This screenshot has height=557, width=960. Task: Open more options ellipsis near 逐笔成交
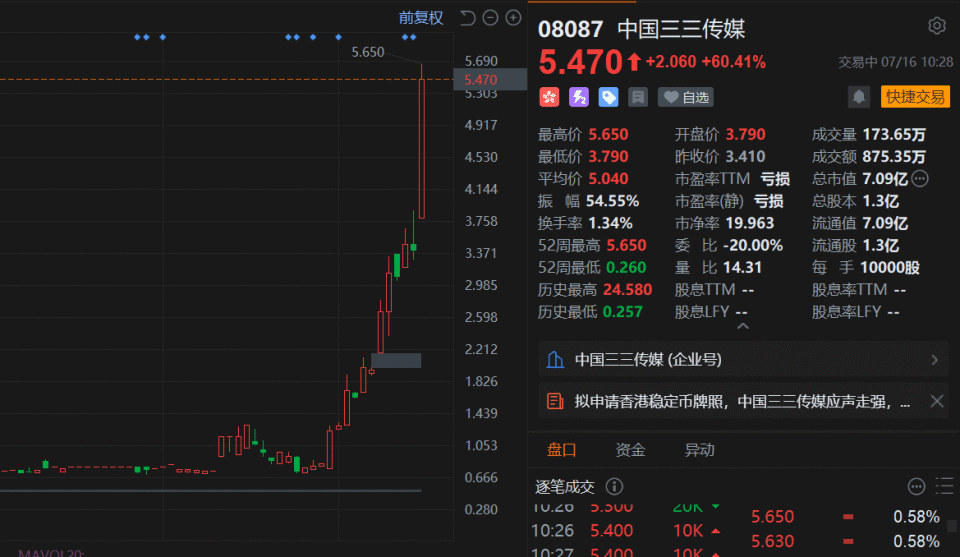(x=916, y=487)
